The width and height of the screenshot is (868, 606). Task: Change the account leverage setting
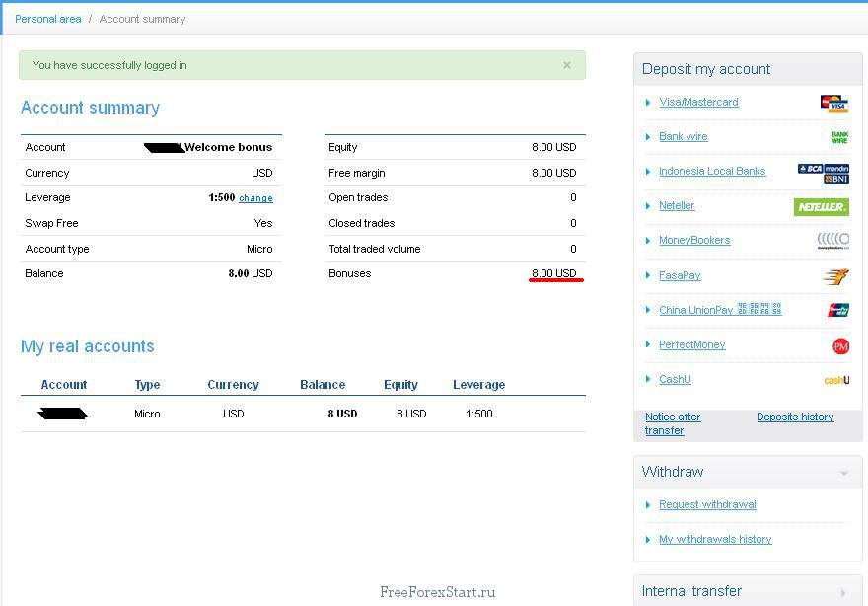255,198
